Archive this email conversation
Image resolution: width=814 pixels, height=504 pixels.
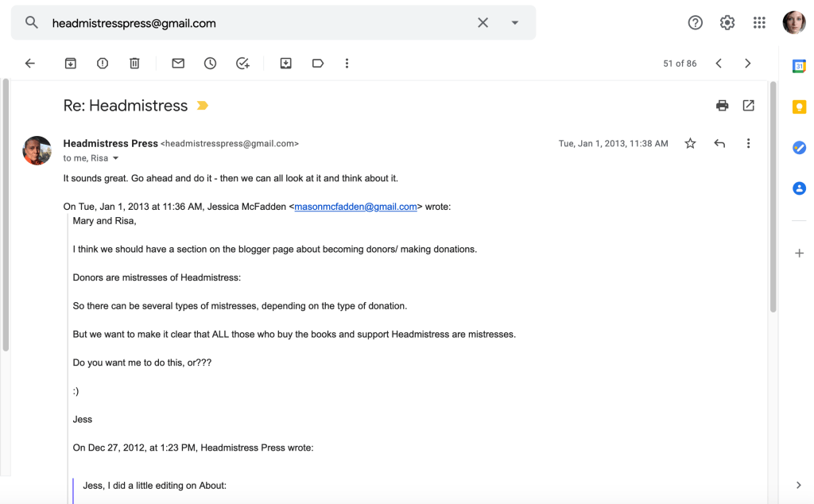click(x=71, y=64)
